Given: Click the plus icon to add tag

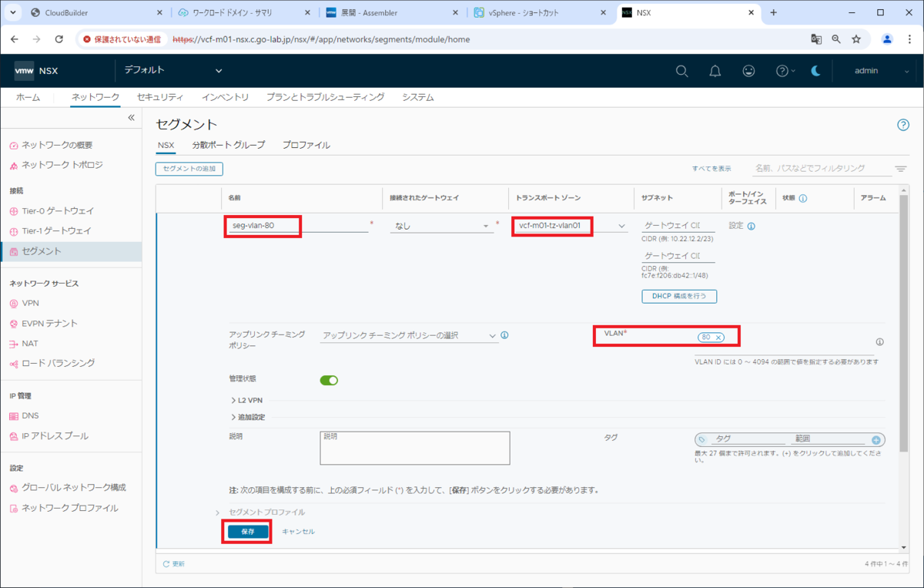Looking at the screenshot, I should click(875, 440).
